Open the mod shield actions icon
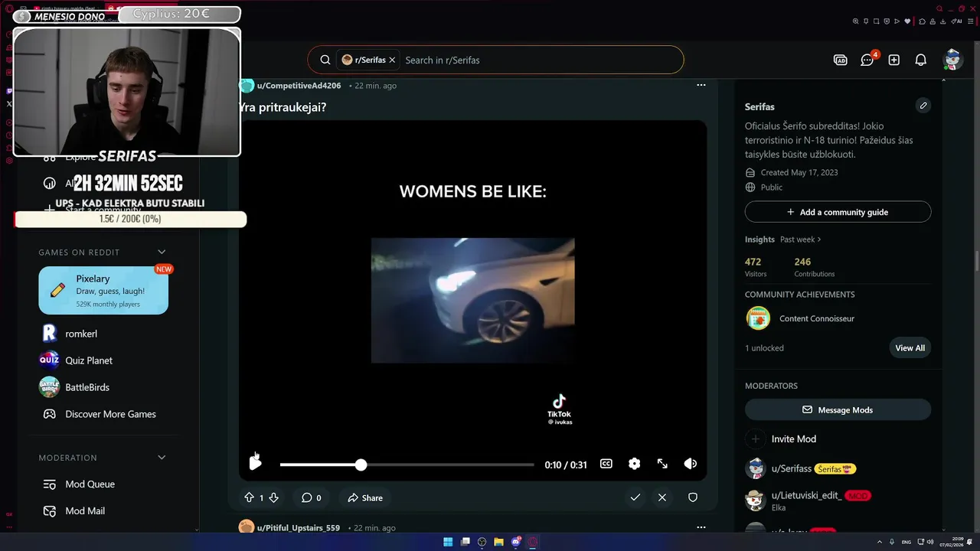Screen dimensions: 980x551 pyautogui.click(x=693, y=497)
